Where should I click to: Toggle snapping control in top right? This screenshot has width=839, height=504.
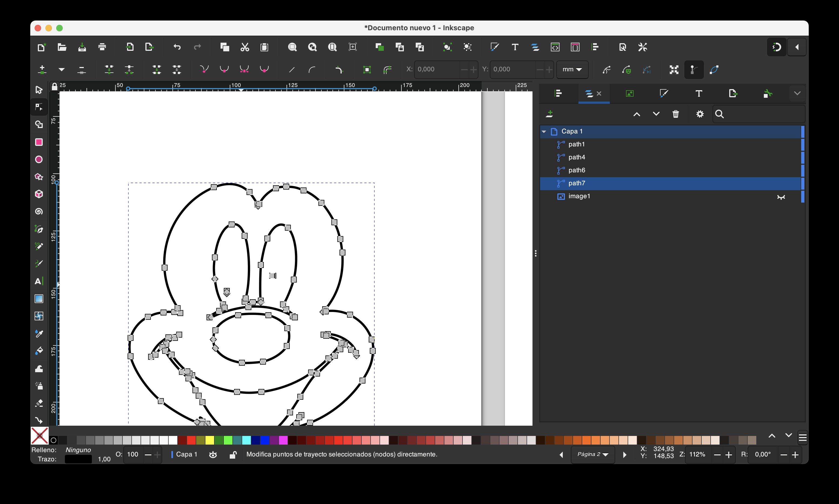point(777,47)
